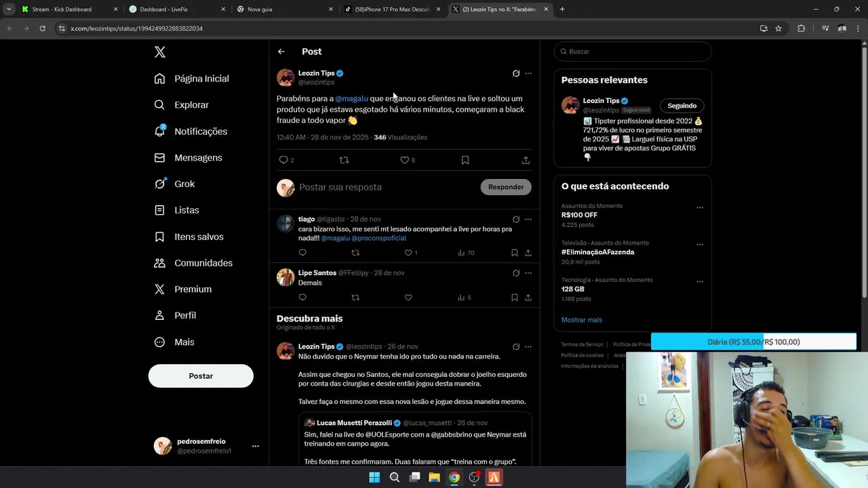The image size is (868, 488).
Task: Open Windows Start menu
Action: (x=374, y=477)
